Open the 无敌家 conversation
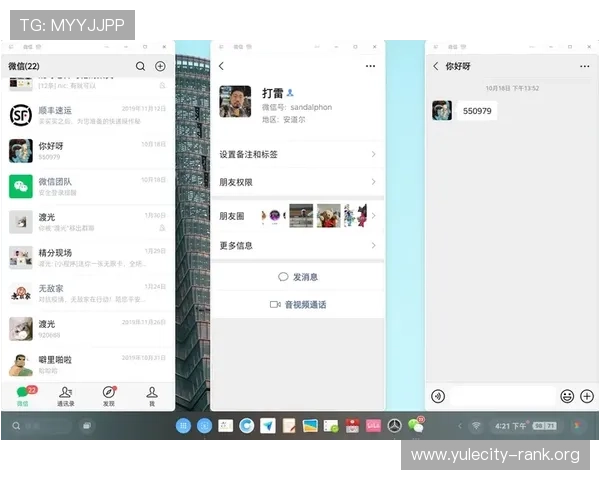 (x=88, y=293)
